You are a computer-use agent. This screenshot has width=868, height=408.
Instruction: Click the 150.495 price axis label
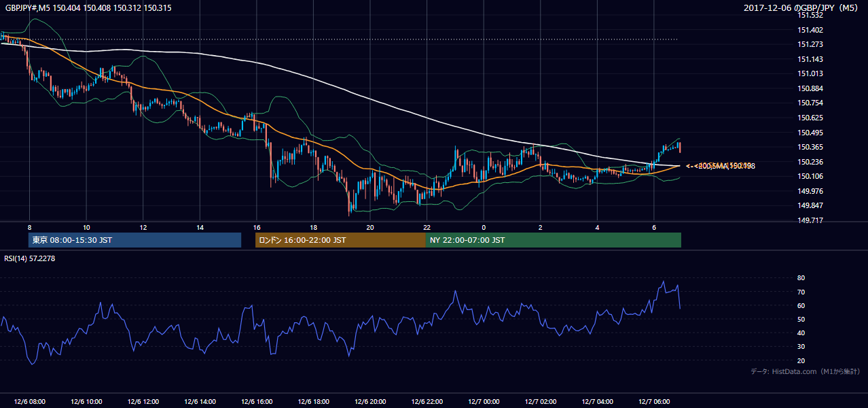810,133
